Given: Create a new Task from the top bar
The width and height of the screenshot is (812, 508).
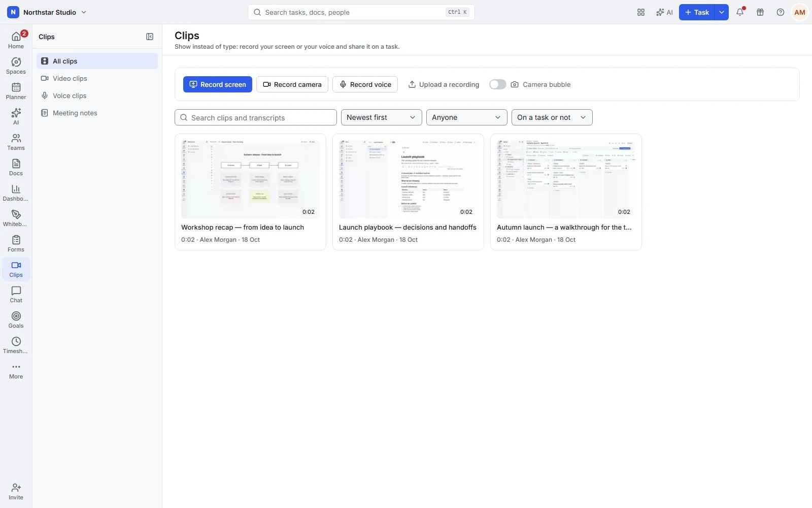Looking at the screenshot, I should point(697,12).
